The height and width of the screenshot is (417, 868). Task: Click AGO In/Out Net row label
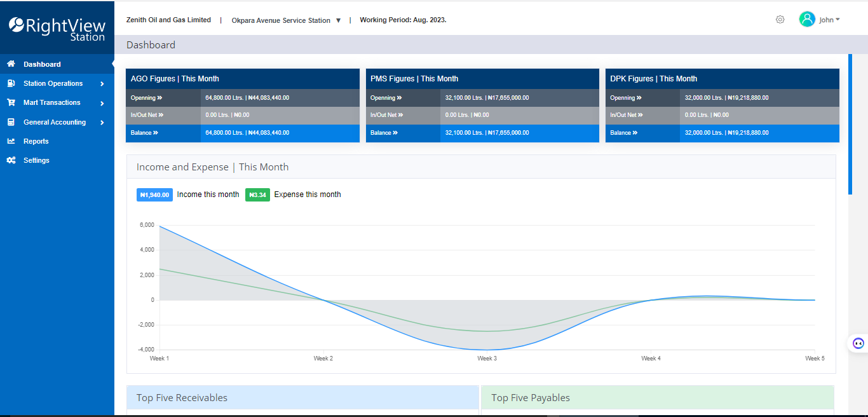pyautogui.click(x=147, y=115)
